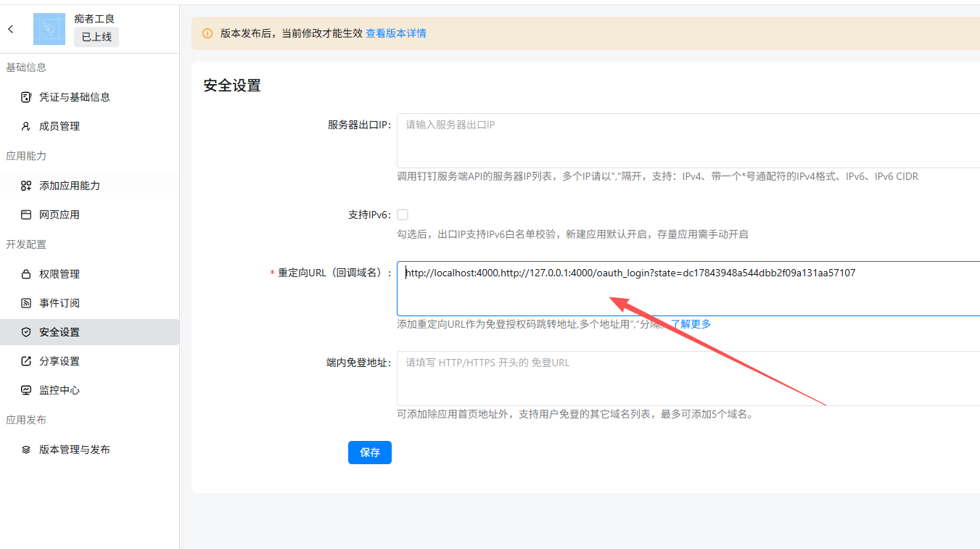Enable the 支持IPv6 checkbox
Image resolution: width=980 pixels, height=549 pixels.
403,215
